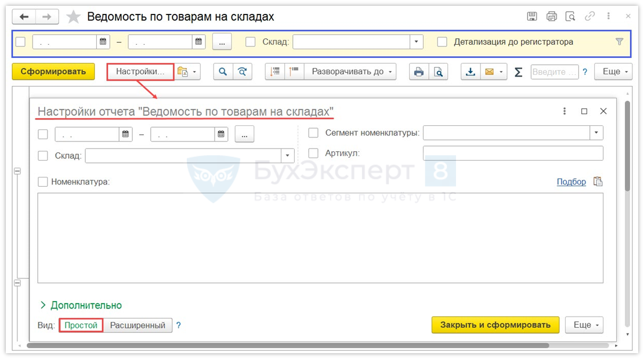Screen dimensions: 644x359
Task: Collapse the upper report group minus
Action: pyautogui.click(x=17, y=171)
